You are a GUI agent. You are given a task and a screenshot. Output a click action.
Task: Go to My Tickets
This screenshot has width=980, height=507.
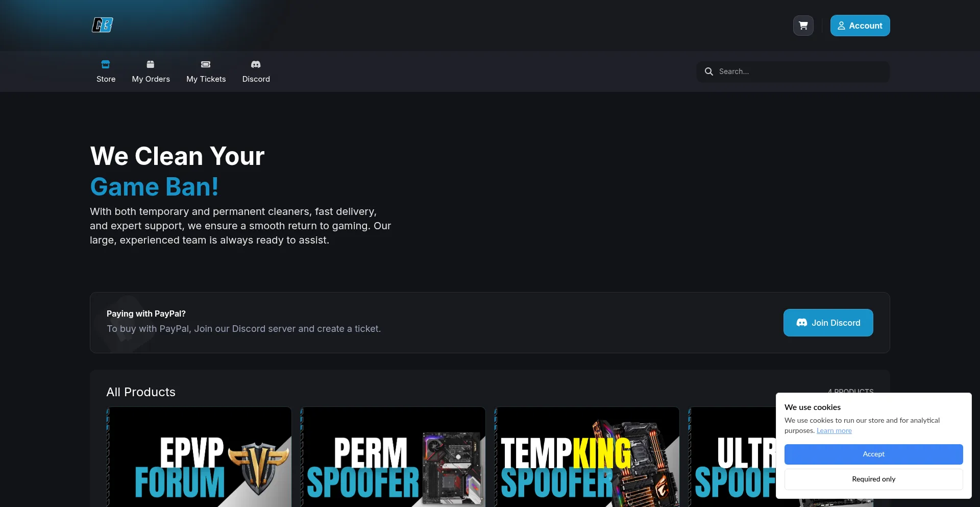(x=206, y=79)
